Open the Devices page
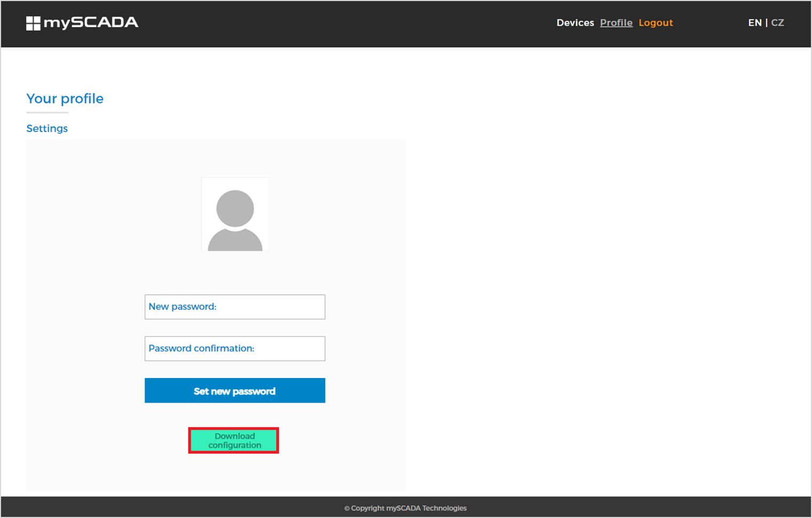The width and height of the screenshot is (812, 518). pyautogui.click(x=575, y=23)
